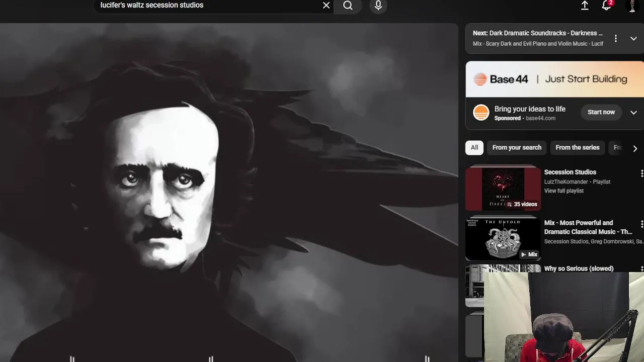Click the magnifier search button

tap(348, 6)
